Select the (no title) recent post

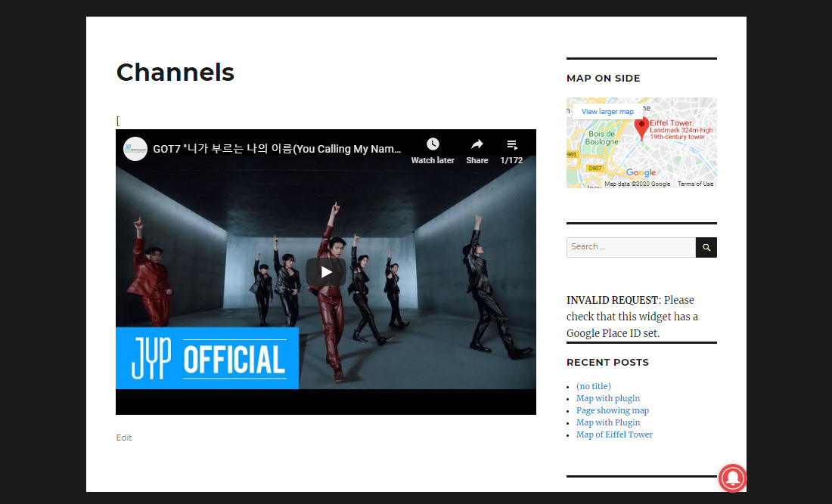click(593, 386)
